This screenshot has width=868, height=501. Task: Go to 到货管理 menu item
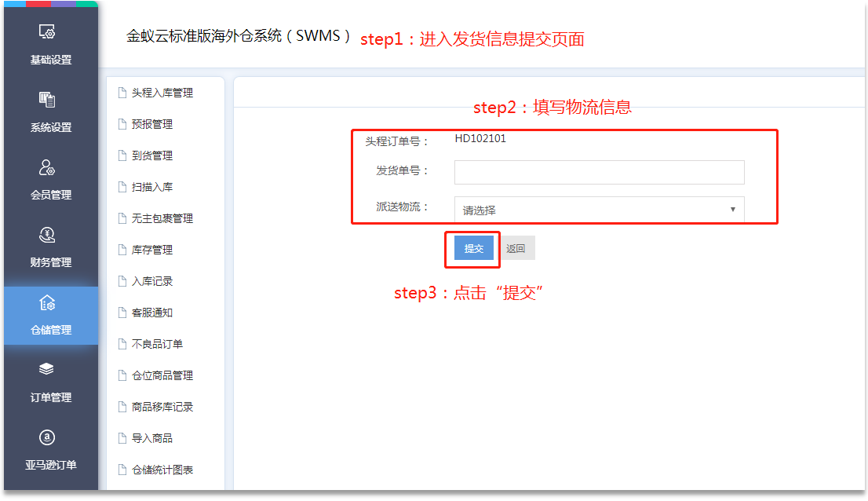tap(152, 155)
